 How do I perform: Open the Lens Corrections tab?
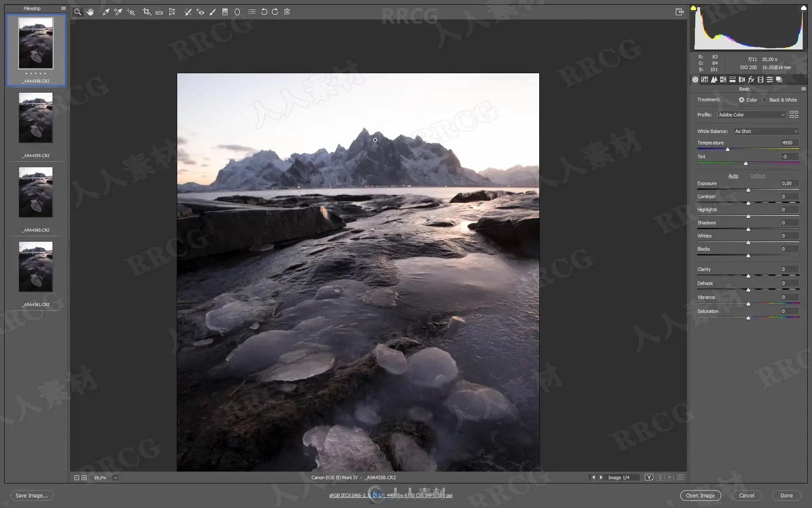[742, 80]
